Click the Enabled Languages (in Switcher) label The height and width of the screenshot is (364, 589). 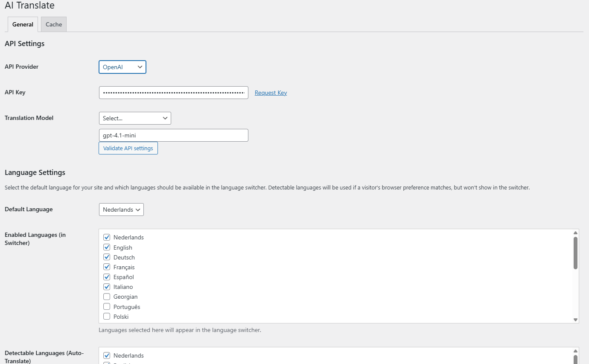[x=35, y=239]
